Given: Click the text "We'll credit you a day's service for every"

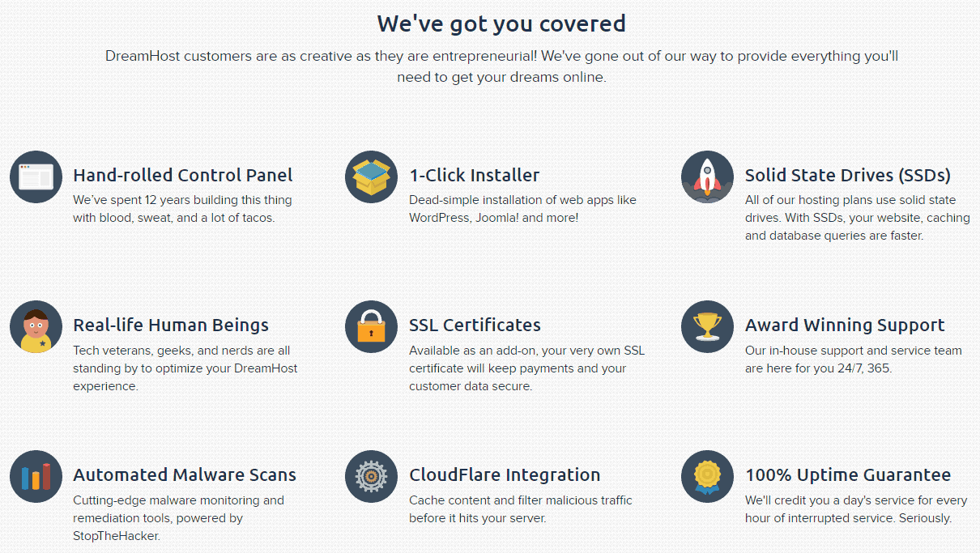Looking at the screenshot, I should coord(856,500).
